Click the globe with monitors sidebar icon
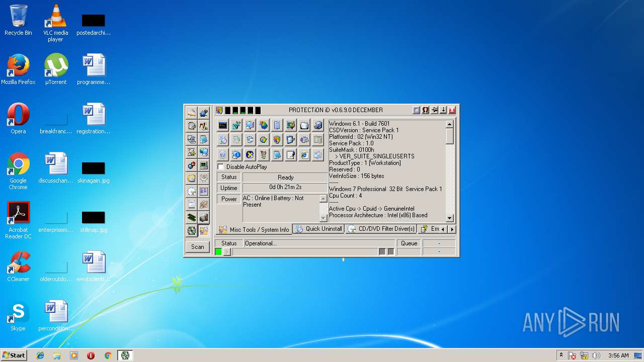This screenshot has height=362, width=644. pyautogui.click(x=204, y=152)
